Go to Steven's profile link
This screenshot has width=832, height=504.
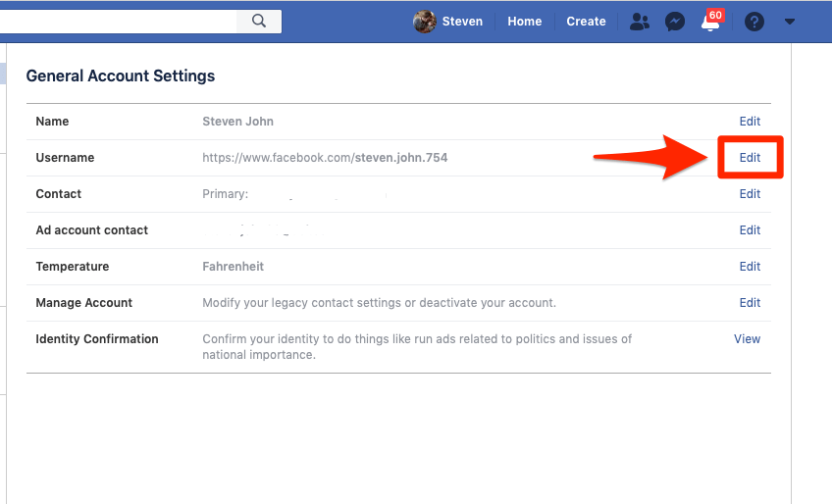[462, 22]
